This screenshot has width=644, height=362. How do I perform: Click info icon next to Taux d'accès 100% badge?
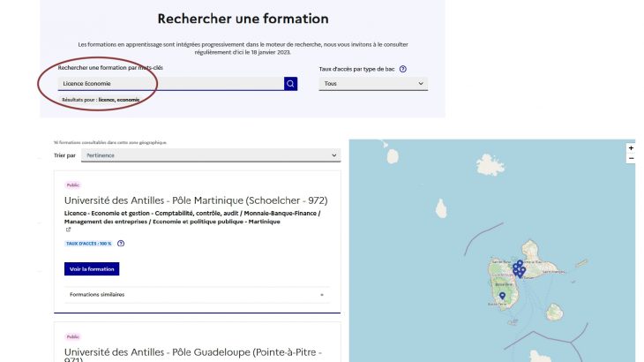click(x=121, y=243)
